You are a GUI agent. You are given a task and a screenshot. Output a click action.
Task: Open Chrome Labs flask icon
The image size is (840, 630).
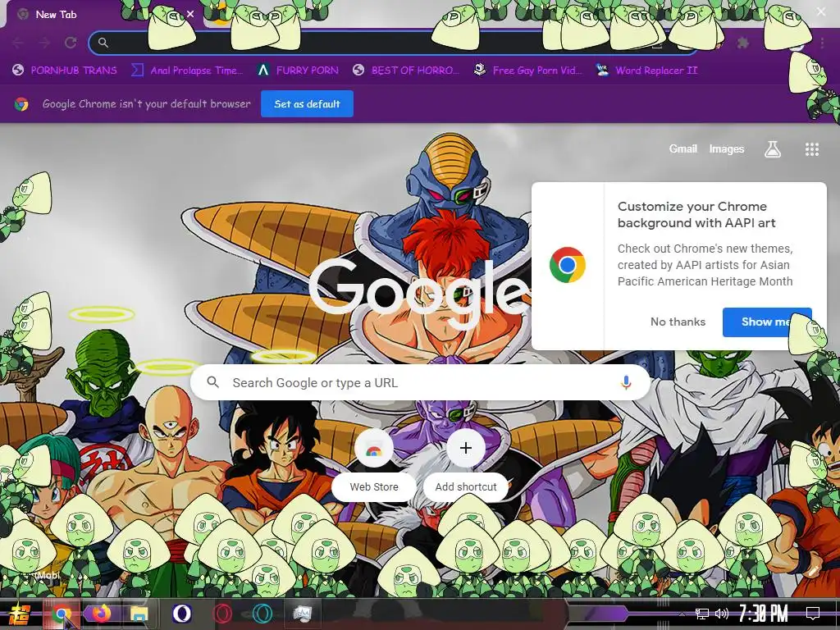[772, 149]
